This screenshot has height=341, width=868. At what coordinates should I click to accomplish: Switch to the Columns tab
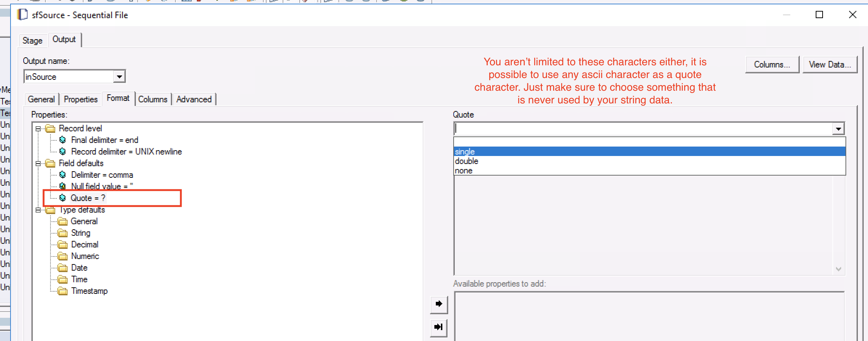coord(153,99)
